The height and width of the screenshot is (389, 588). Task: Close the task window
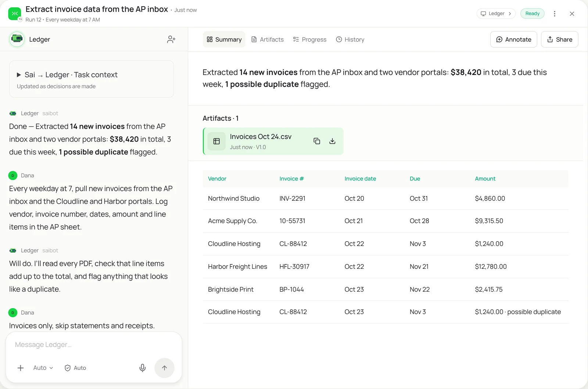(572, 14)
